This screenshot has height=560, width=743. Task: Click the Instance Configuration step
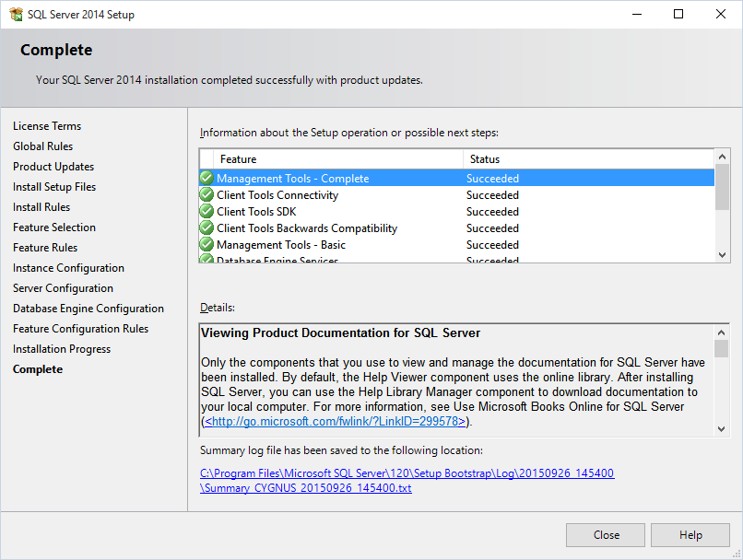coord(68,268)
